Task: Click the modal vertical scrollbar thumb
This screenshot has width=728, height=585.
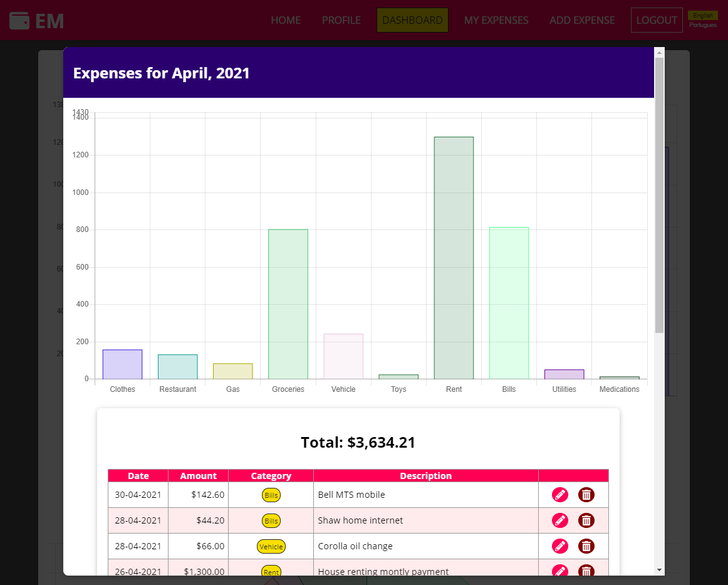Action: tap(659, 195)
